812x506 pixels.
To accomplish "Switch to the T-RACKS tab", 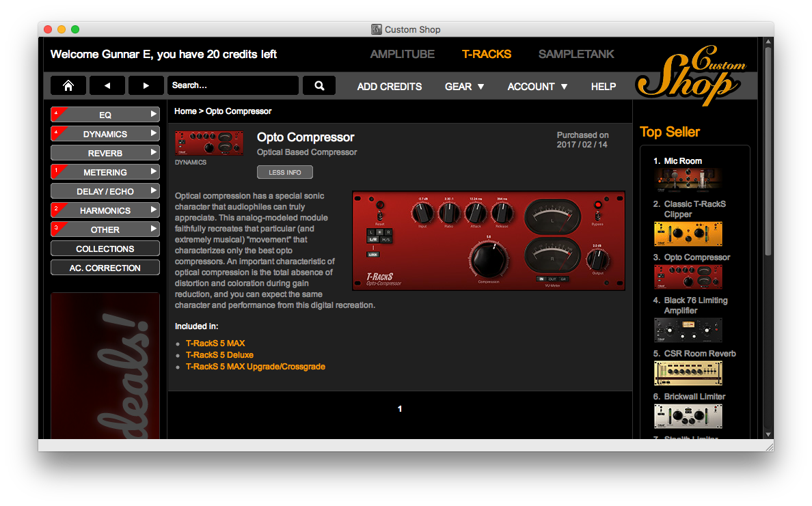I will pos(486,54).
